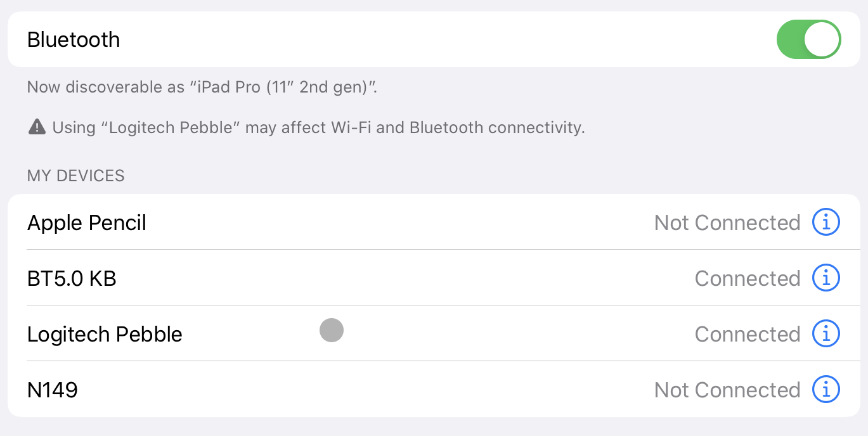Viewport: 868px width, 436px height.
Task: Choose the N149 device name
Action: coord(53,390)
